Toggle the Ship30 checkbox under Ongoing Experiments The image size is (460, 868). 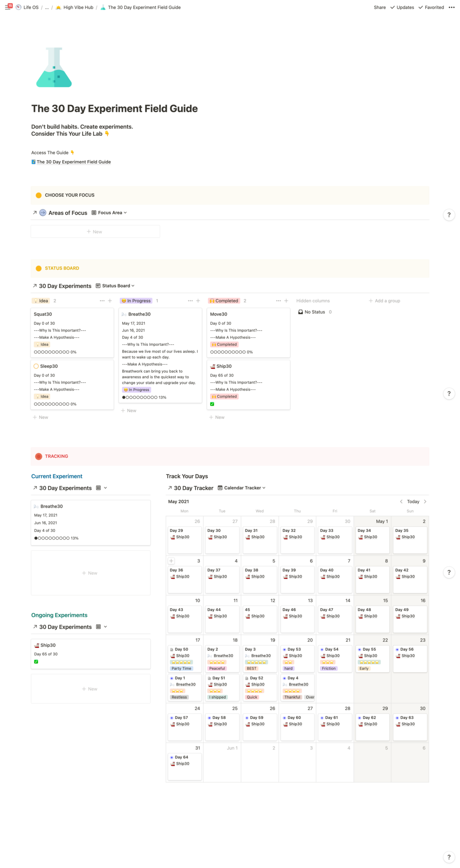click(x=36, y=662)
